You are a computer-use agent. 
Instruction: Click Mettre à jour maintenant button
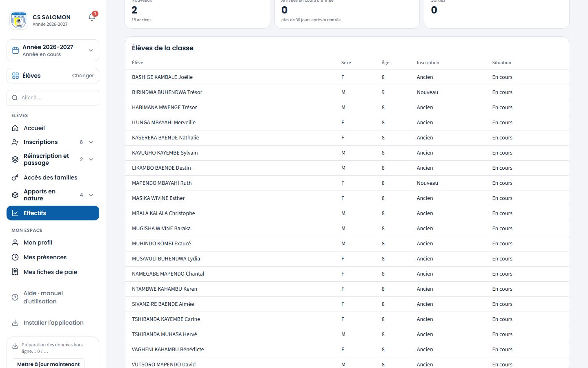coord(48,364)
